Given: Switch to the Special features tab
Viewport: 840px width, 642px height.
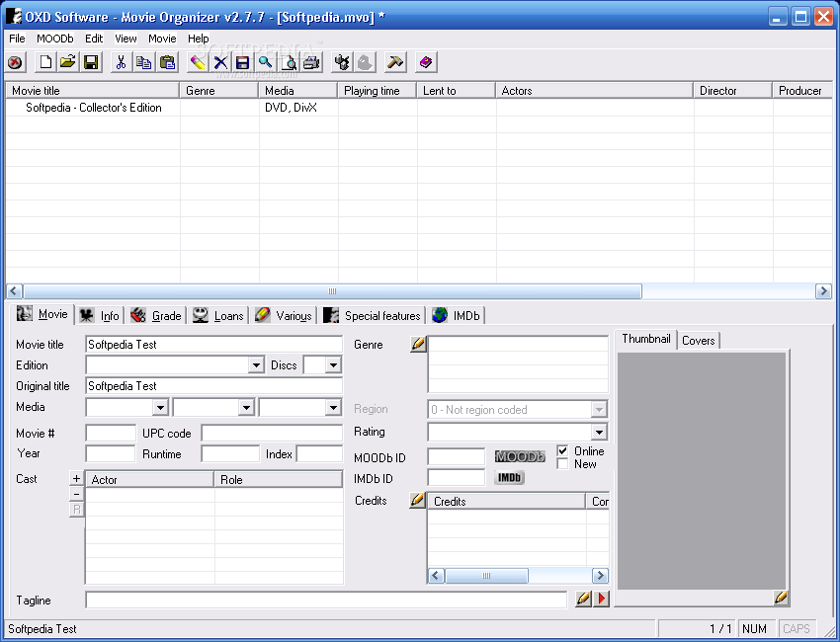Looking at the screenshot, I should 373,315.
